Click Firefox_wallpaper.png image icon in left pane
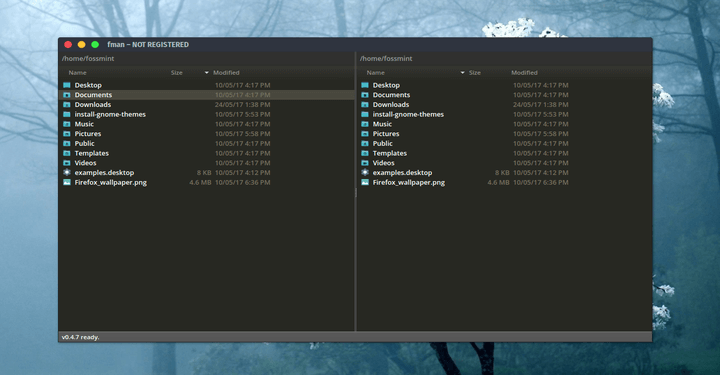720x375 pixels. tap(67, 182)
